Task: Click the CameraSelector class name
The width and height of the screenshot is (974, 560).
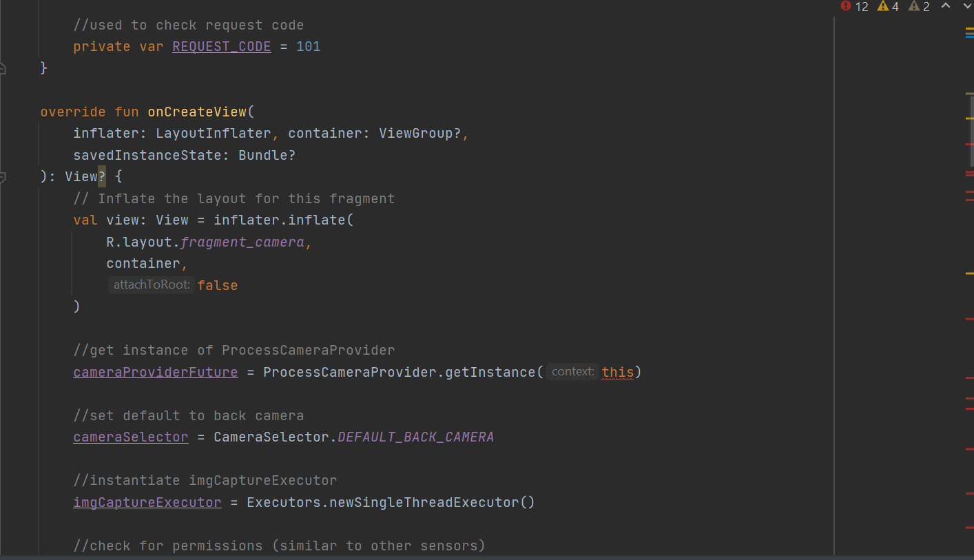Action: point(271,437)
